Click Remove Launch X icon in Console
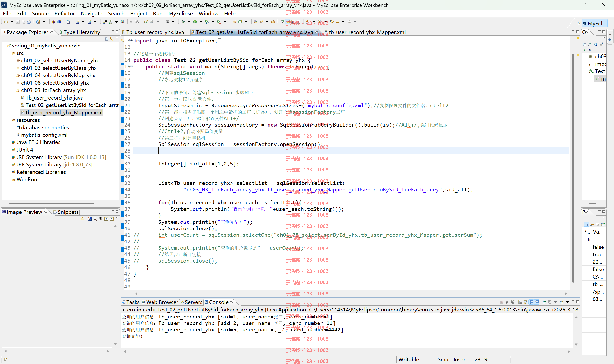 (x=507, y=302)
